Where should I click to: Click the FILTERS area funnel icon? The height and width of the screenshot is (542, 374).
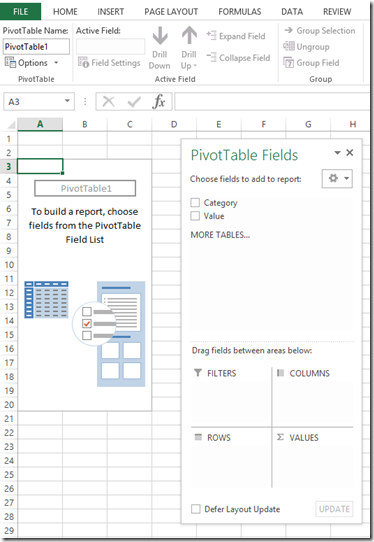[x=198, y=373]
